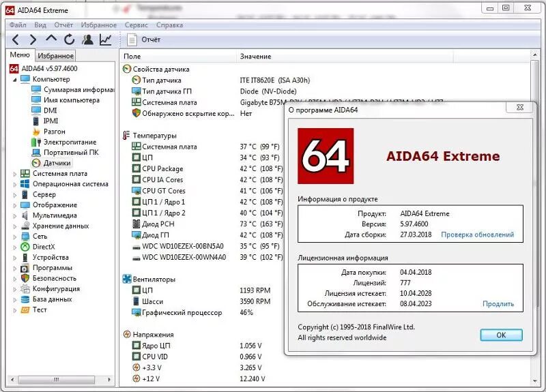
Task: Expand the Хранение данных tree node
Action: pyautogui.click(x=14, y=226)
